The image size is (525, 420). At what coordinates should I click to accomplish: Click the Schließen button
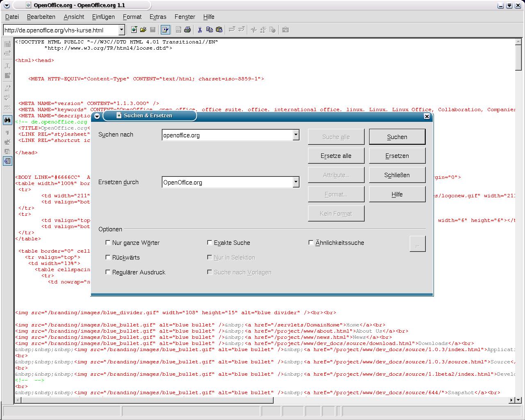pyautogui.click(x=397, y=175)
